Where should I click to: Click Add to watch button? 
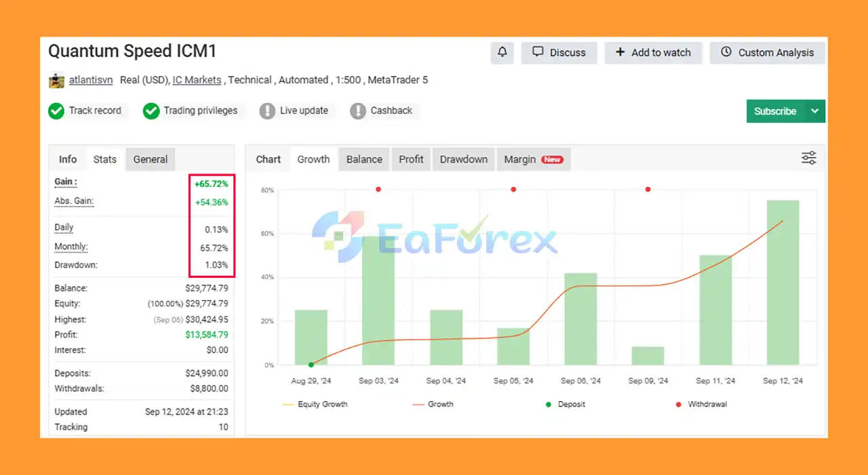(652, 52)
